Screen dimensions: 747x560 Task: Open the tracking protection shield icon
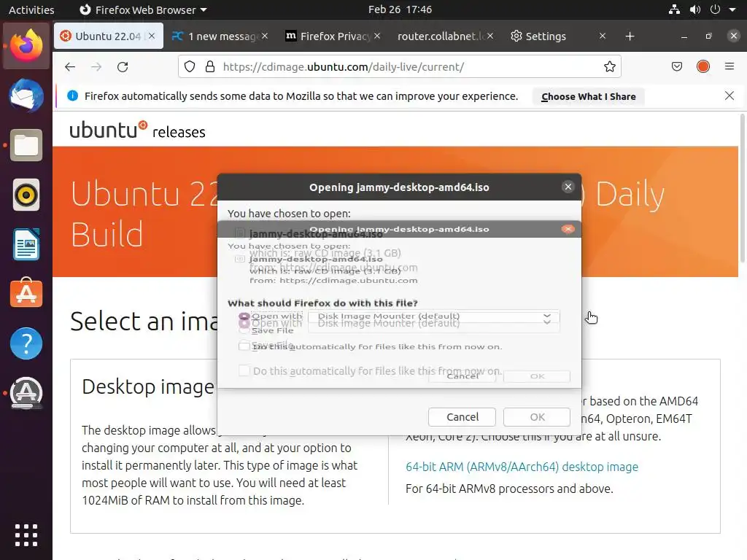coord(190,66)
